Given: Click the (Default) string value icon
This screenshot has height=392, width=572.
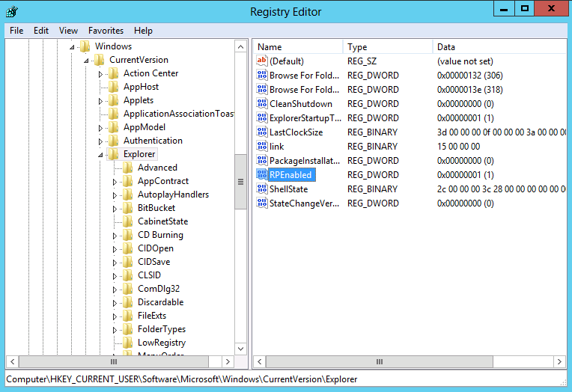Looking at the screenshot, I should click(x=262, y=61).
